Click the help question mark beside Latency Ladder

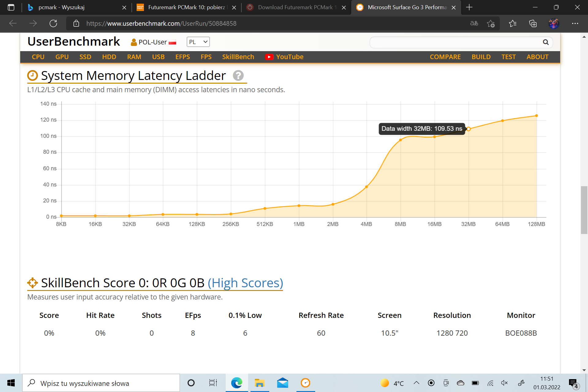238,75
